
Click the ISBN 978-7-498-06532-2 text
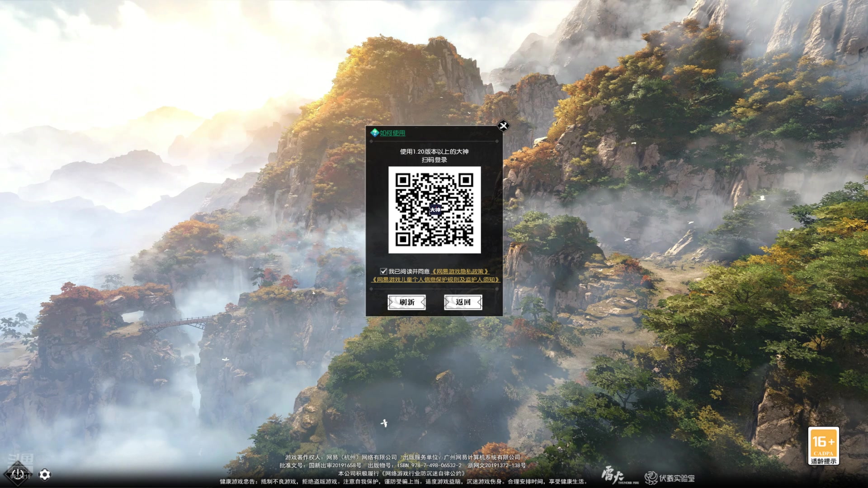coord(429,465)
